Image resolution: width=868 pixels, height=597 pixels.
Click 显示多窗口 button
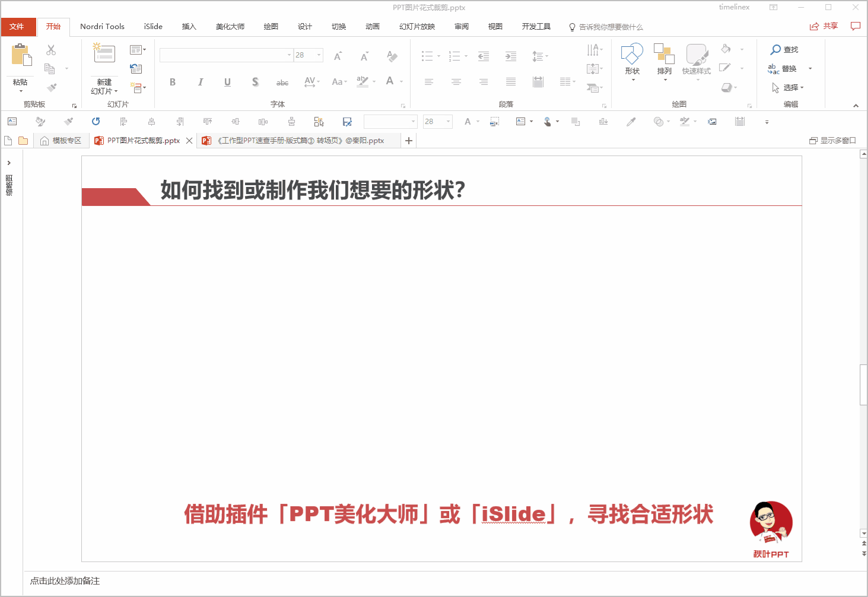(832, 141)
